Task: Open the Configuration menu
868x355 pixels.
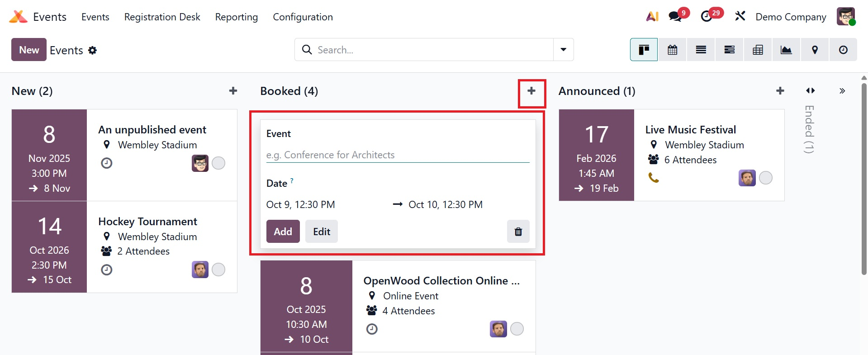Action: pyautogui.click(x=303, y=17)
